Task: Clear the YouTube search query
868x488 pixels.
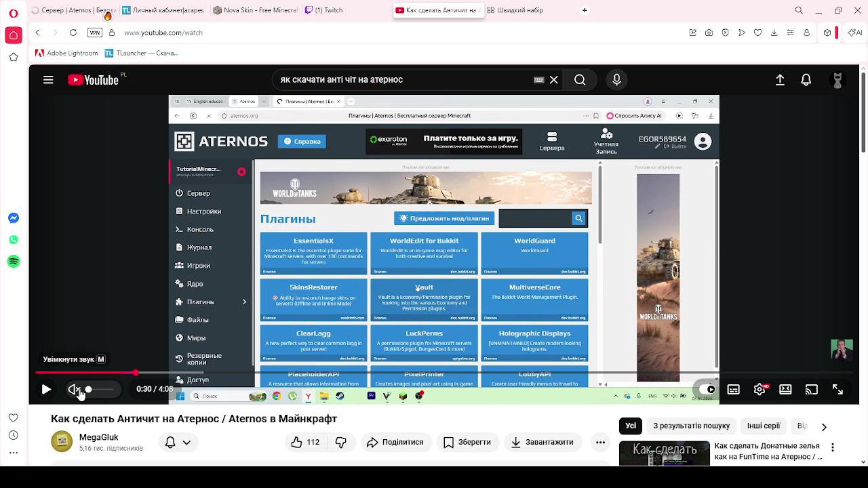Action: [554, 80]
